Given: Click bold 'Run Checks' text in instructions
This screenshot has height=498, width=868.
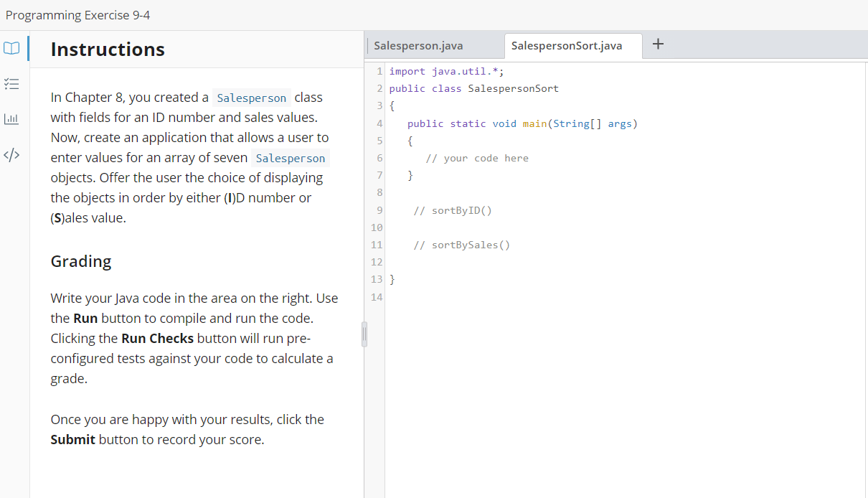Looking at the screenshot, I should click(158, 338).
